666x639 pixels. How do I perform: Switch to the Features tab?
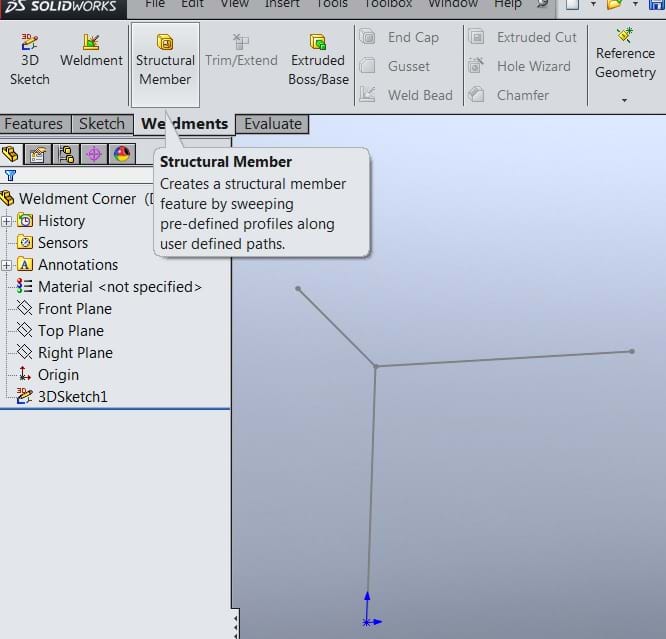coord(34,124)
